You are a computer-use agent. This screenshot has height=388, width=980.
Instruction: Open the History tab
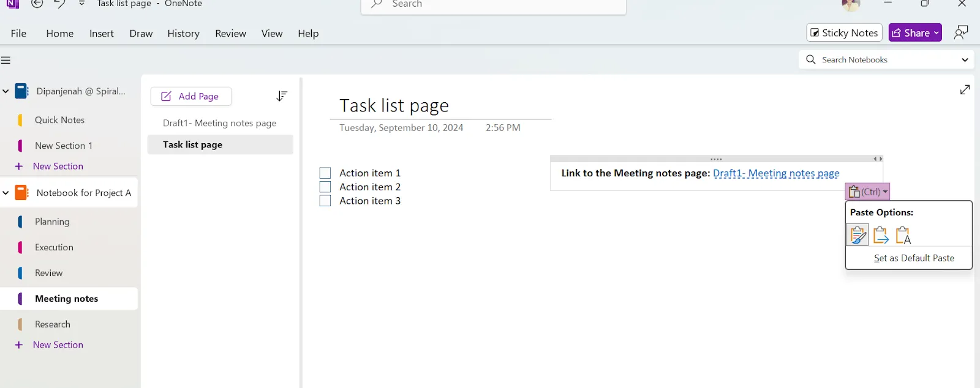coord(183,34)
